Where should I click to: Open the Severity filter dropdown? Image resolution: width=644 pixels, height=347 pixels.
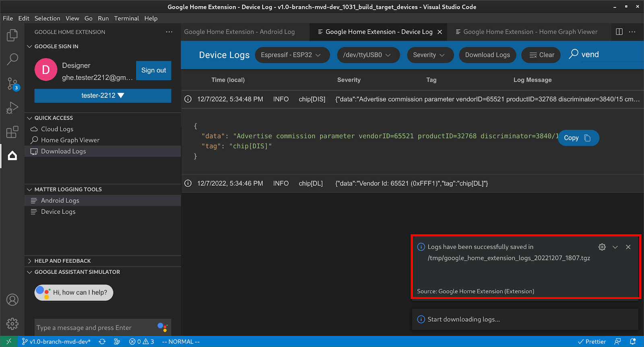click(430, 55)
